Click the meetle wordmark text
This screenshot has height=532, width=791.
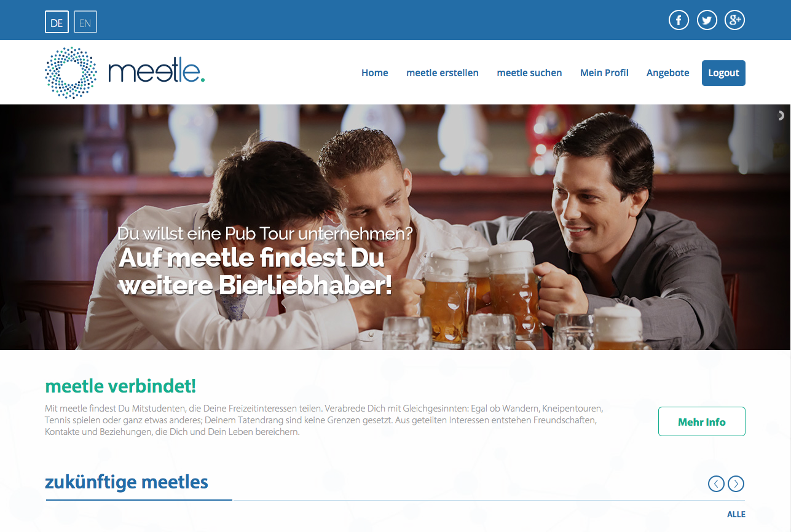(x=156, y=72)
